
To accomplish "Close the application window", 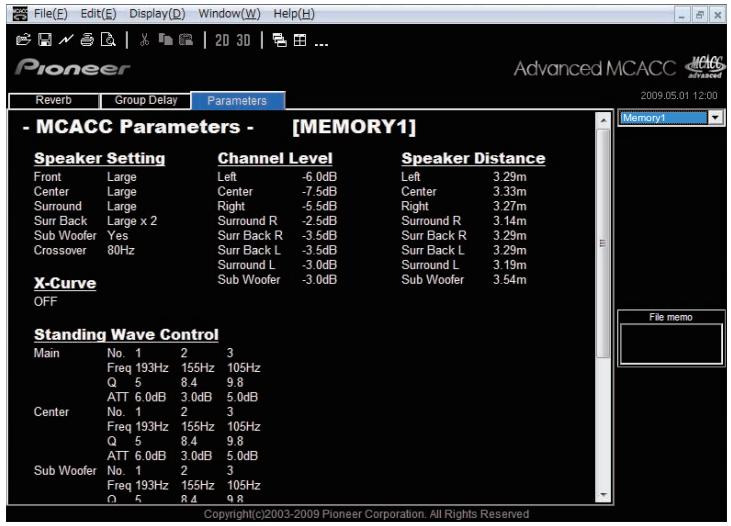I will tap(717, 15).
